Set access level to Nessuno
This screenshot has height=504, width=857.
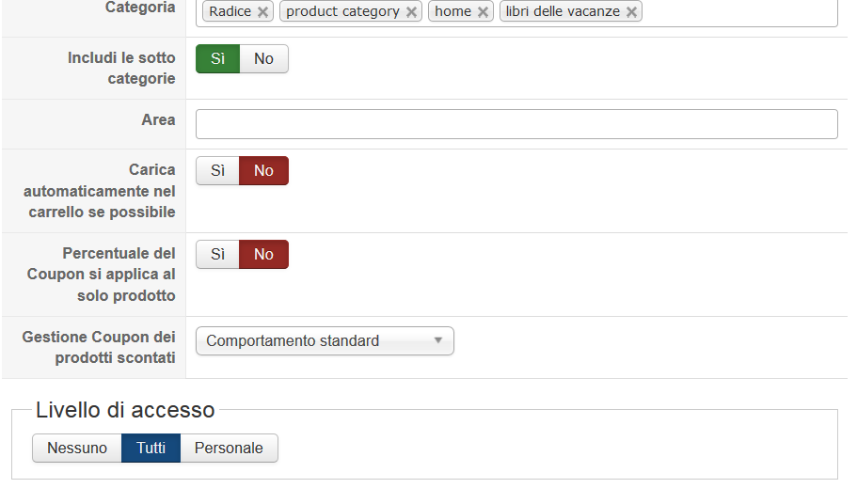pos(77,449)
